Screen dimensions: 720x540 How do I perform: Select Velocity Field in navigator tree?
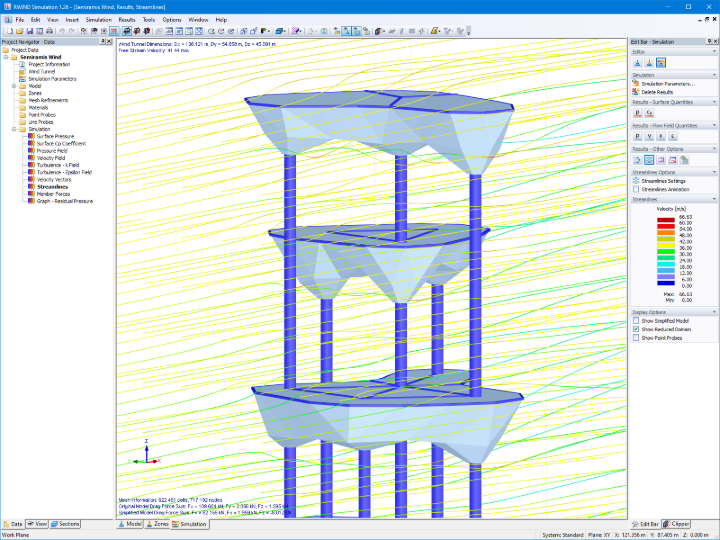(51, 158)
